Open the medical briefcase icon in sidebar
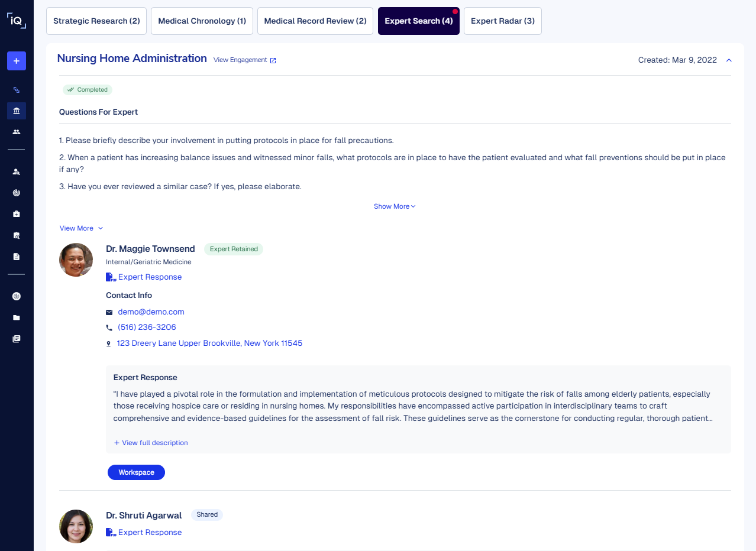Image resolution: width=756 pixels, height=551 pixels. [17, 214]
